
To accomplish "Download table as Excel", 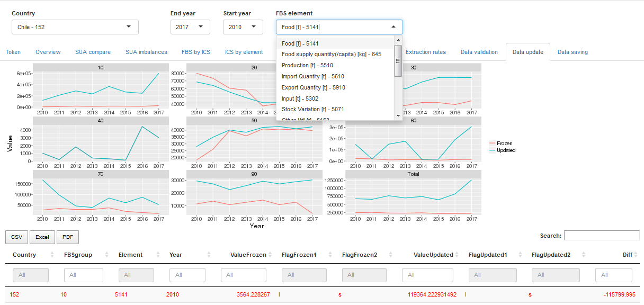I will point(42,237).
